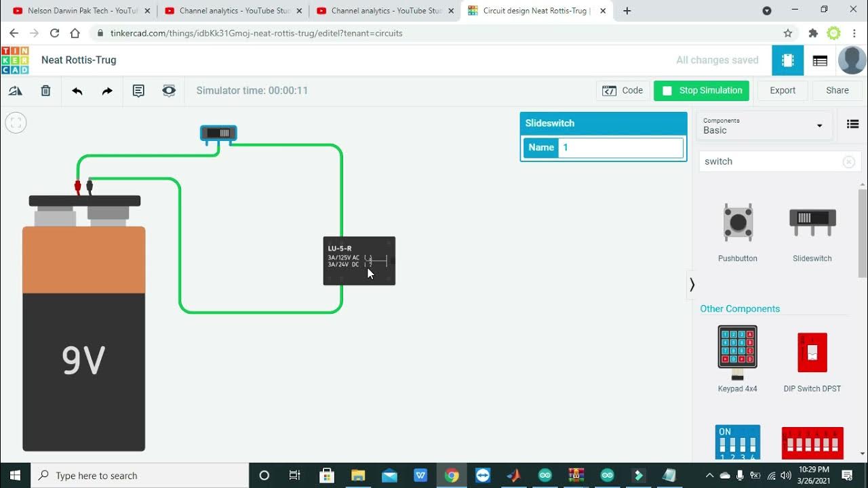Screen dimensions: 868x488
Task: Toggle components list view icon
Action: coord(852,124)
